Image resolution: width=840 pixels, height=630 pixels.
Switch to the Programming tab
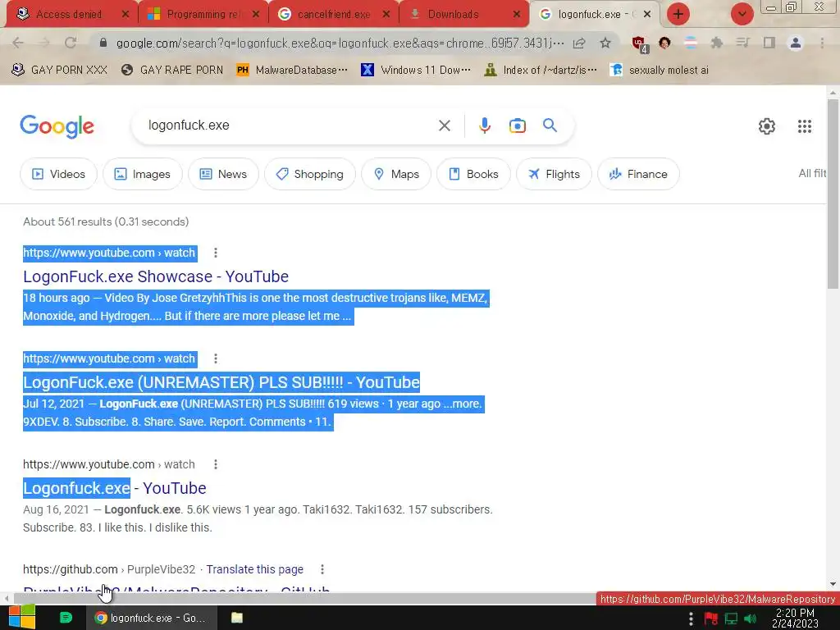coord(203,15)
